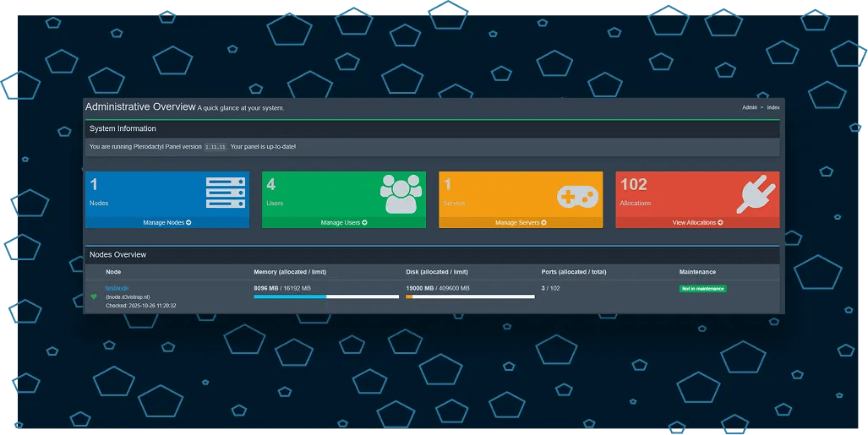868x435 pixels.
Task: Open View Allocations
Action: point(697,223)
